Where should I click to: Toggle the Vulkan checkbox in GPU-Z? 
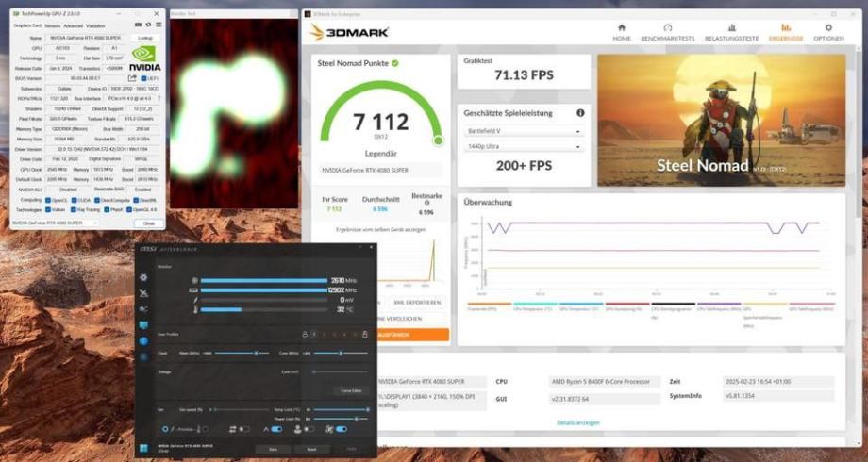(x=47, y=210)
